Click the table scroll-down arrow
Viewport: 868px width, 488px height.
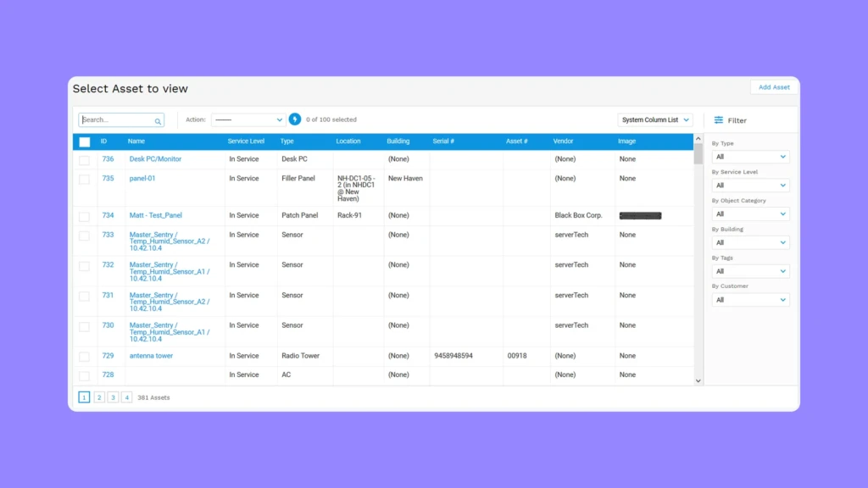698,381
